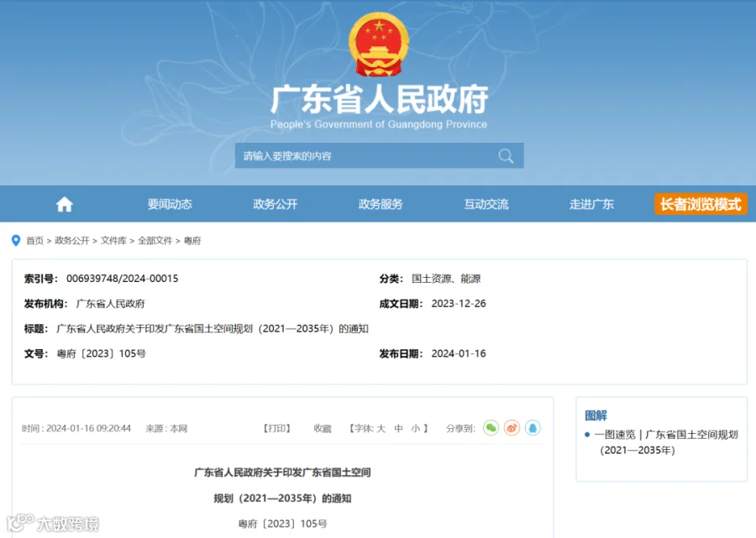Image resolution: width=756 pixels, height=538 pixels.
Task: Click the home icon in navigation bar
Action: click(x=64, y=205)
